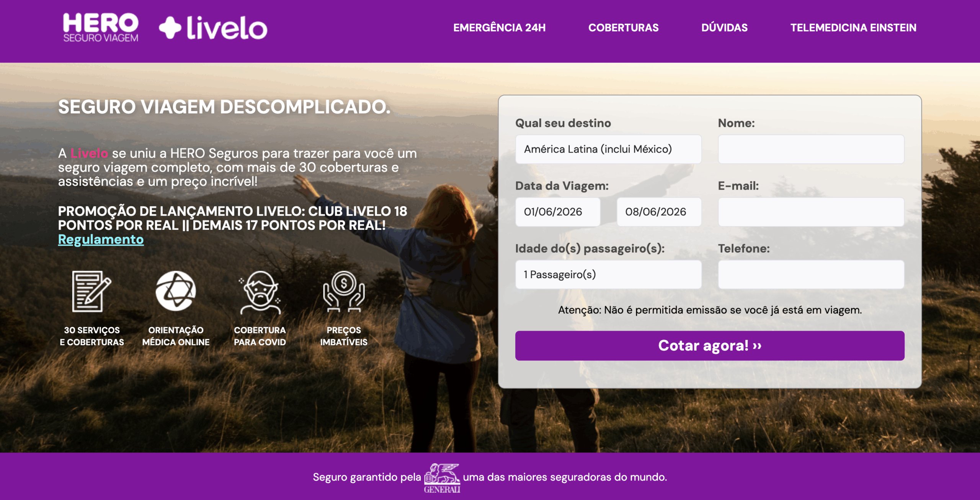Viewport: 980px width, 500px height.
Task: Go to the Coberturas menu item
Action: point(623,28)
